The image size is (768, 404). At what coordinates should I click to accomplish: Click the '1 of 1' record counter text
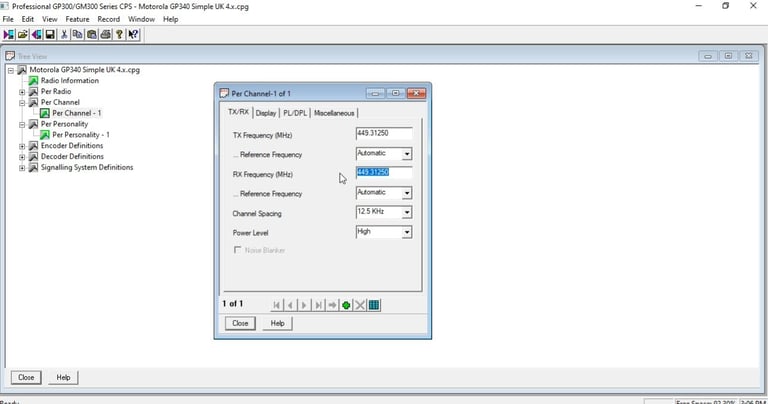pos(233,304)
